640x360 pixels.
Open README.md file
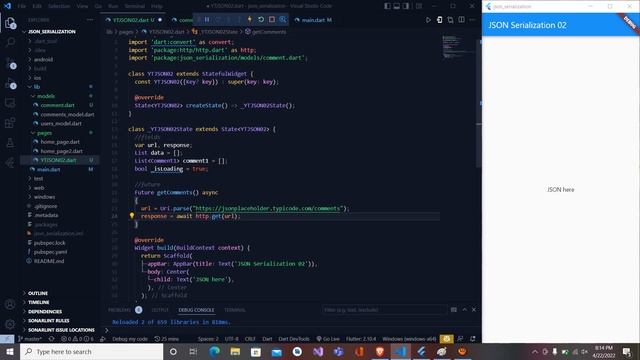click(49, 261)
